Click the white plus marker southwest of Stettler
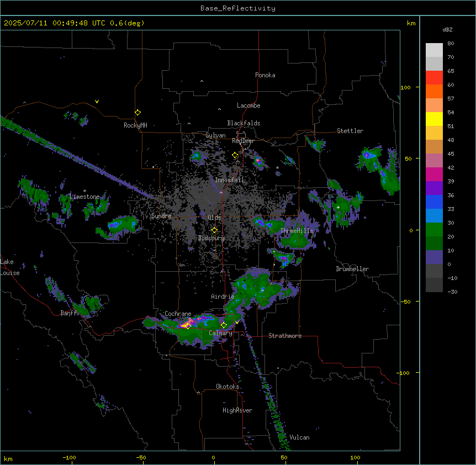The image size is (476, 465). click(x=338, y=207)
